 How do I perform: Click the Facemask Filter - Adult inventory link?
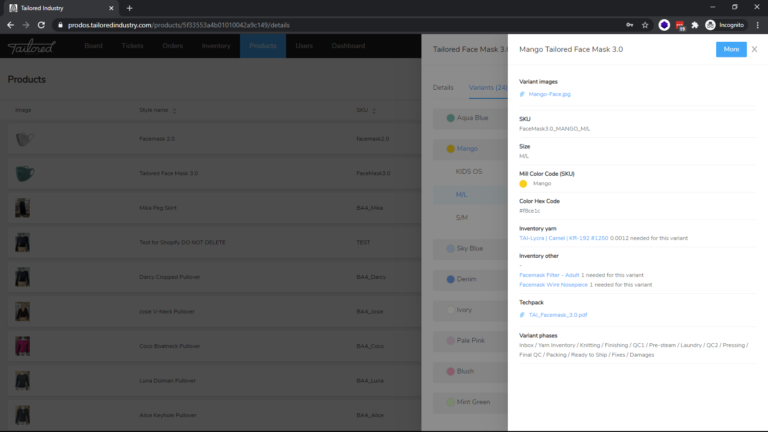[x=549, y=275]
